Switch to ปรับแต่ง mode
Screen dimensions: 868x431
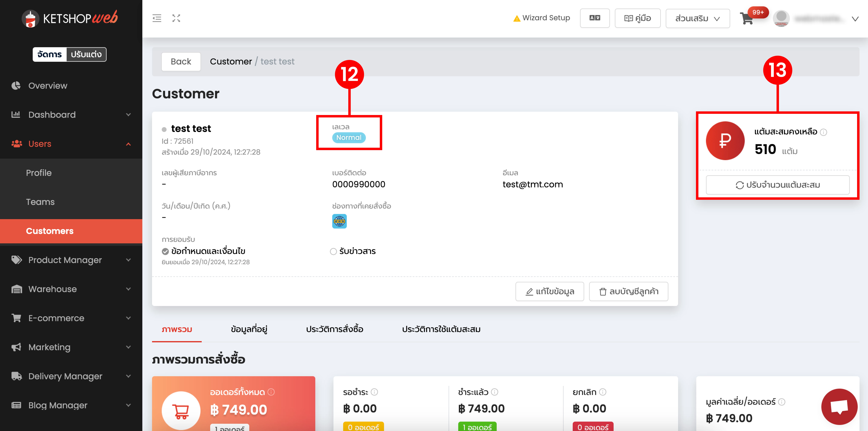86,54
